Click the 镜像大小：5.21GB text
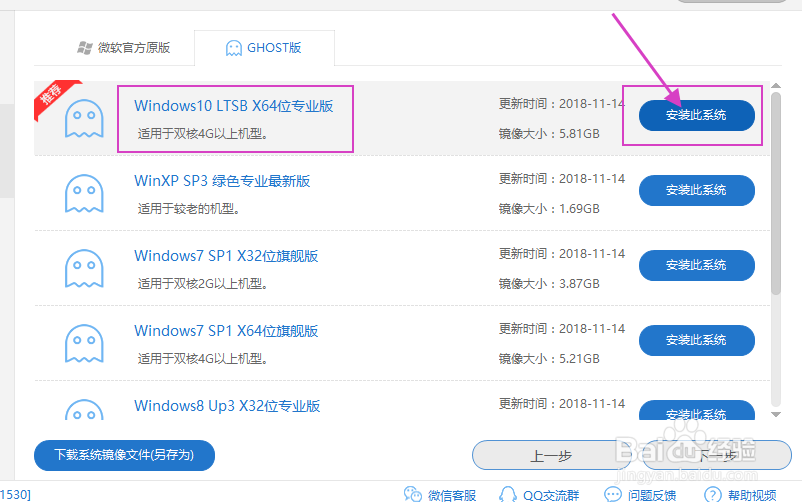This screenshot has width=802, height=502. (x=549, y=359)
